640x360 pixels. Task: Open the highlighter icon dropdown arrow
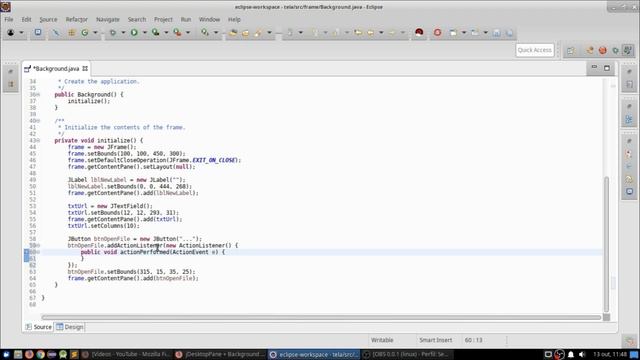[269, 33]
